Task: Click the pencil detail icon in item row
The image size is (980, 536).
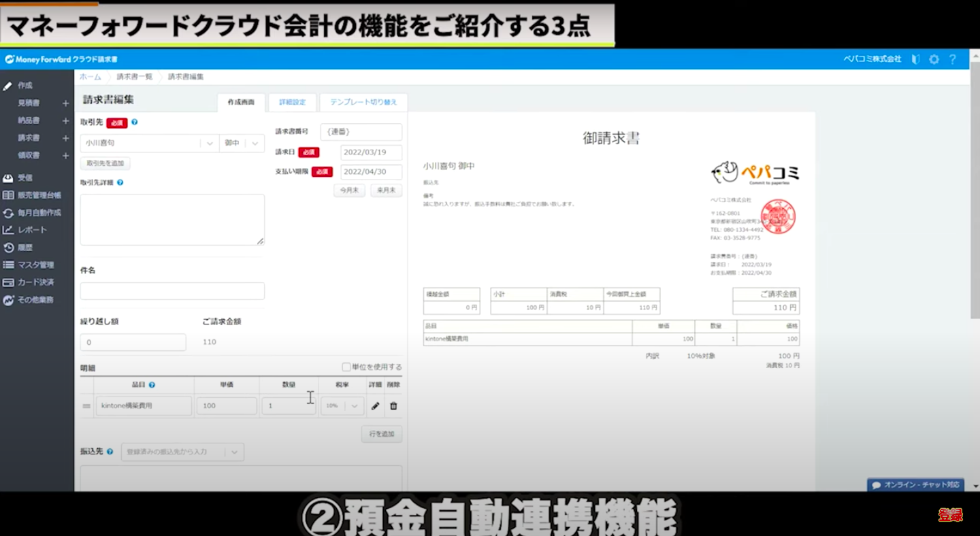Action: click(375, 406)
